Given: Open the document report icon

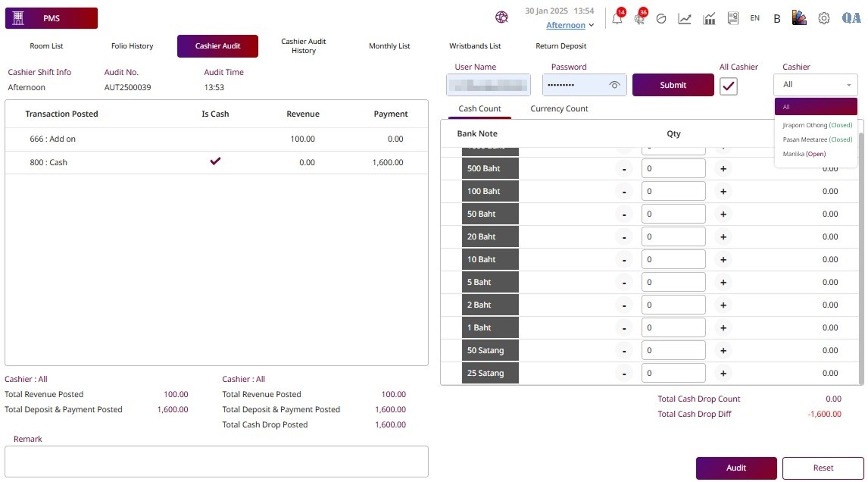Looking at the screenshot, I should pos(732,18).
